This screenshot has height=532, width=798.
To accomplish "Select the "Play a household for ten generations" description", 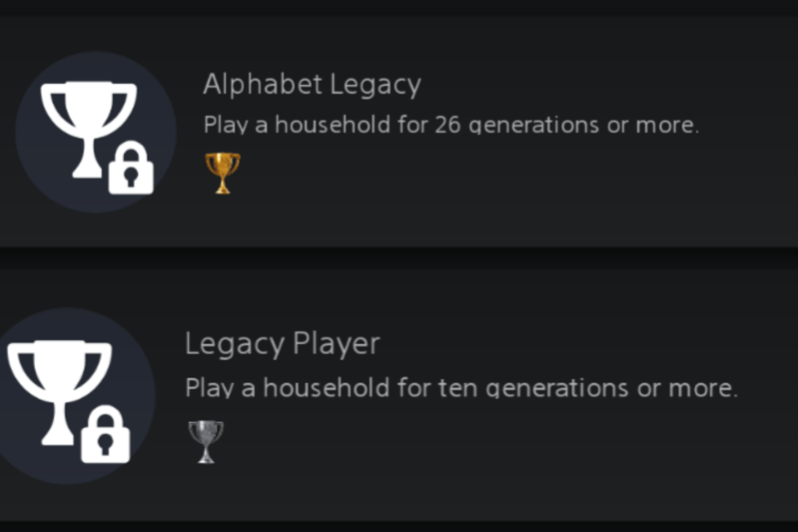I will pos(460,388).
